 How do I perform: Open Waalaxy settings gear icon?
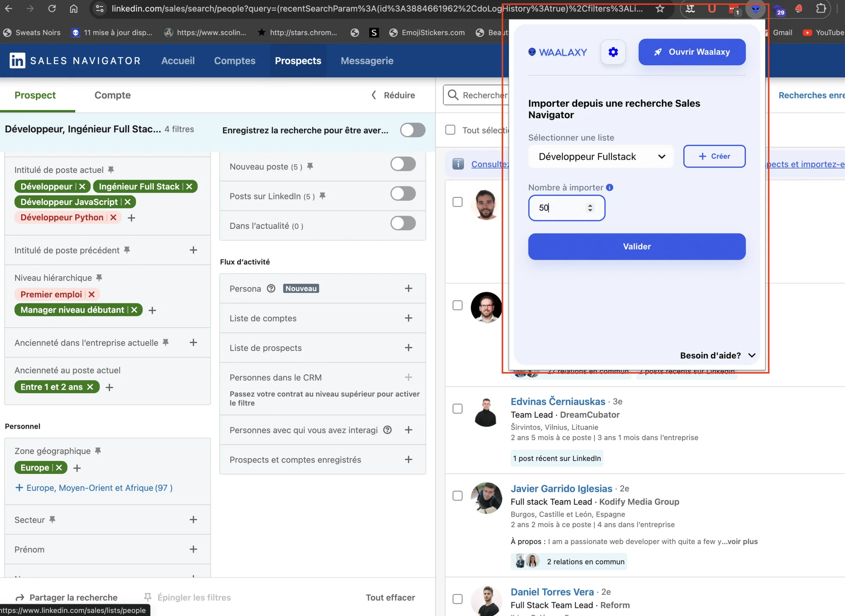tap(613, 52)
